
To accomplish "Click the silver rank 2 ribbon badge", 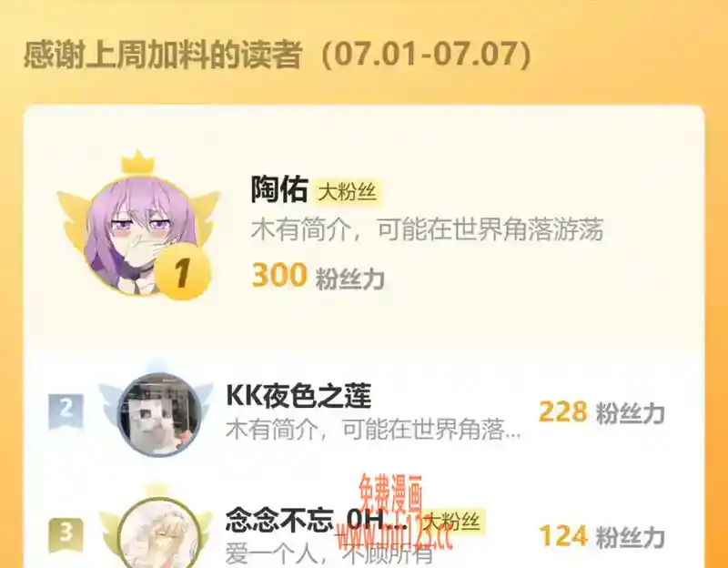I will (x=66, y=411).
